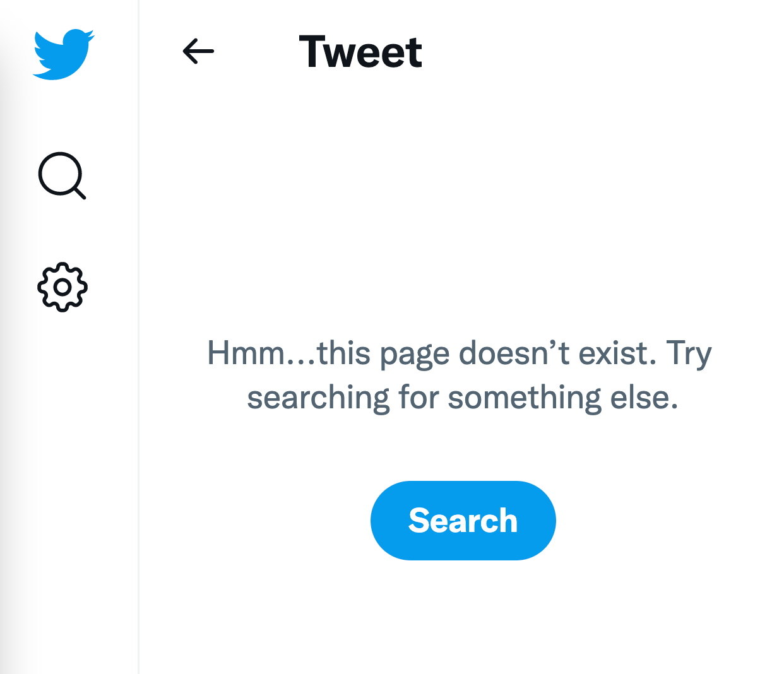The height and width of the screenshot is (674, 784).
Task: Open Explore via the magnifying glass icon
Action: click(61, 175)
